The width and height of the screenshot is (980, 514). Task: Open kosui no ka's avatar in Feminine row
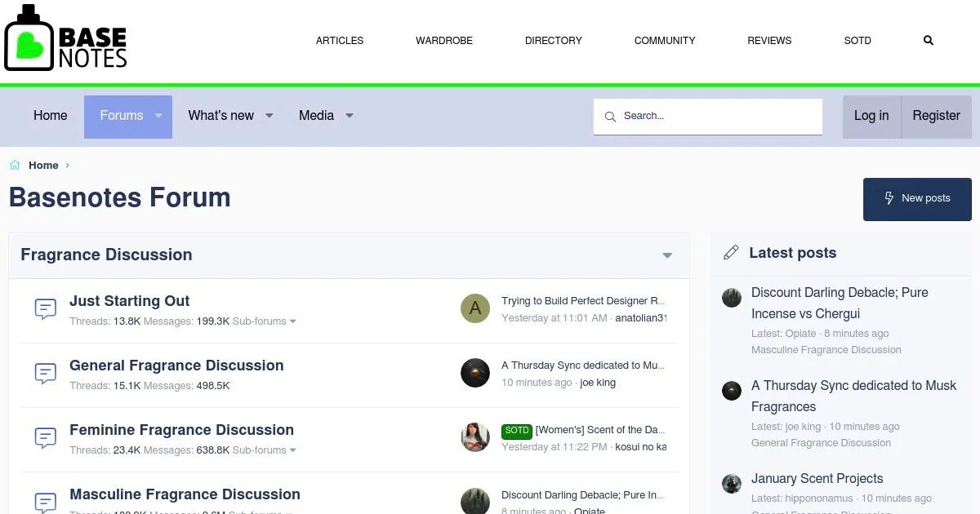coord(475,437)
